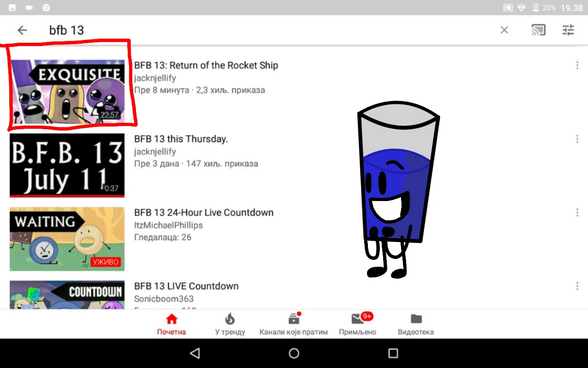
Task: Switch to the Почетна home tab
Action: click(171, 323)
